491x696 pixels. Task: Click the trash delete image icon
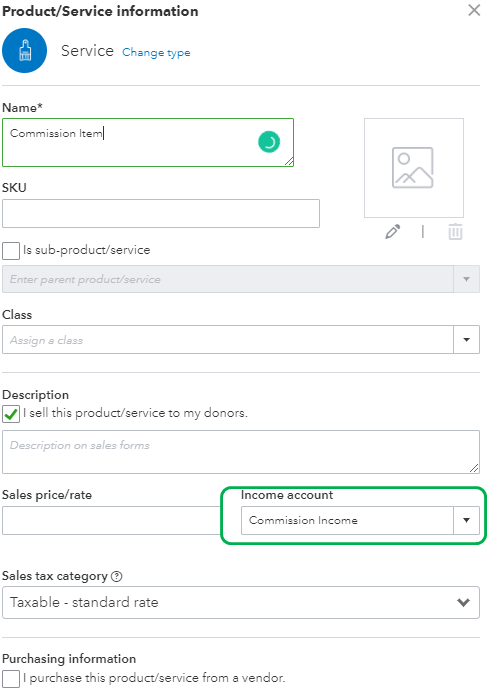point(455,232)
